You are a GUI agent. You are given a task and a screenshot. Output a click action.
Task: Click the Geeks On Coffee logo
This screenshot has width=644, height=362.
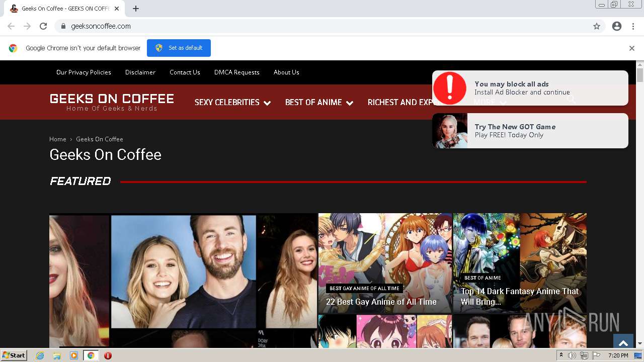coord(112,102)
